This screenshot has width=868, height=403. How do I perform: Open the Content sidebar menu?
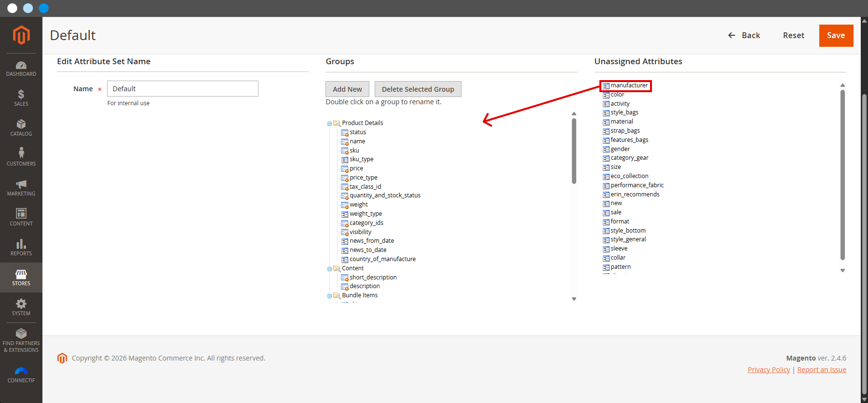(21, 218)
